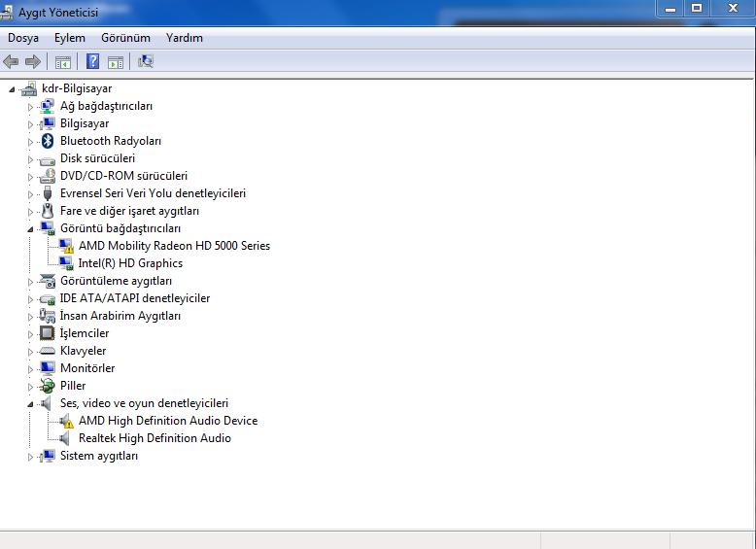Collapse the Görüntü bağdaştırıcıları node
756x549 pixels.
pyautogui.click(x=30, y=229)
